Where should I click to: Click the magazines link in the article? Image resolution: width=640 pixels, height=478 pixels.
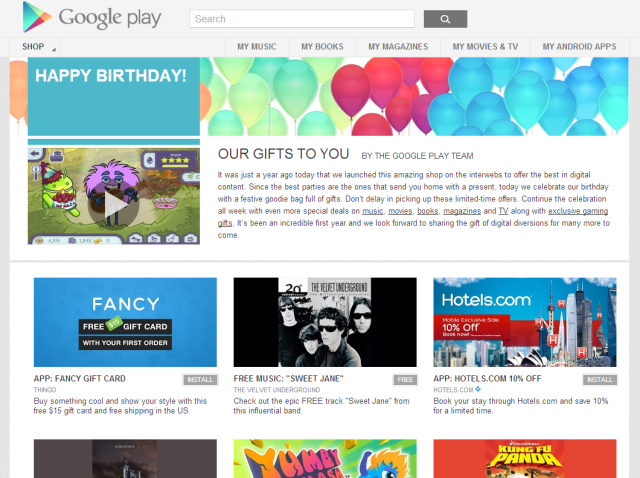[462, 211]
